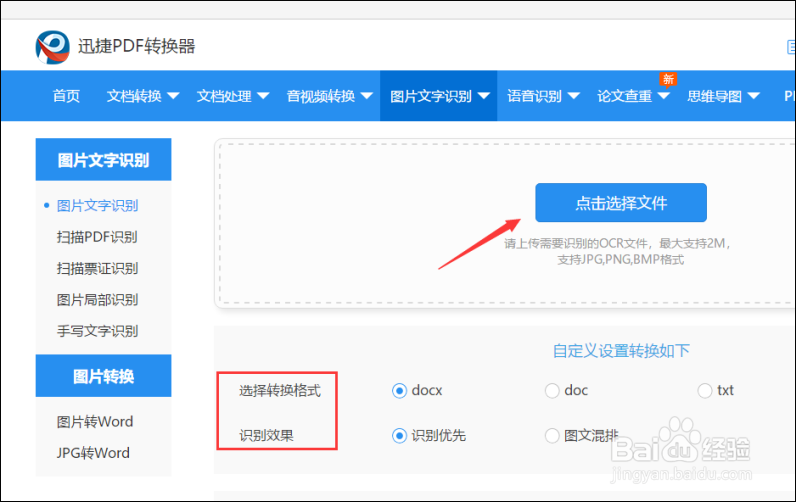796x502 pixels.
Task: Select the docx format radio button
Action: (400, 391)
